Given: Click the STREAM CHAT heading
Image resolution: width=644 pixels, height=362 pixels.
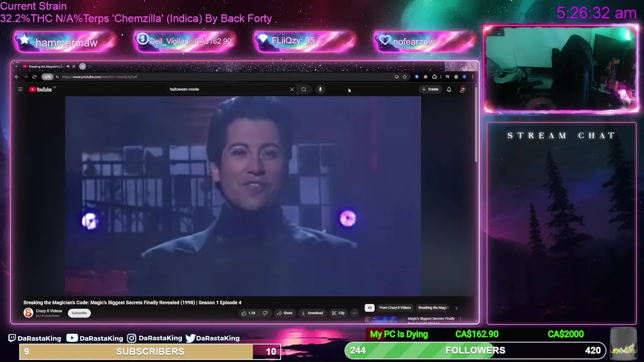Looking at the screenshot, I should click(x=561, y=136).
